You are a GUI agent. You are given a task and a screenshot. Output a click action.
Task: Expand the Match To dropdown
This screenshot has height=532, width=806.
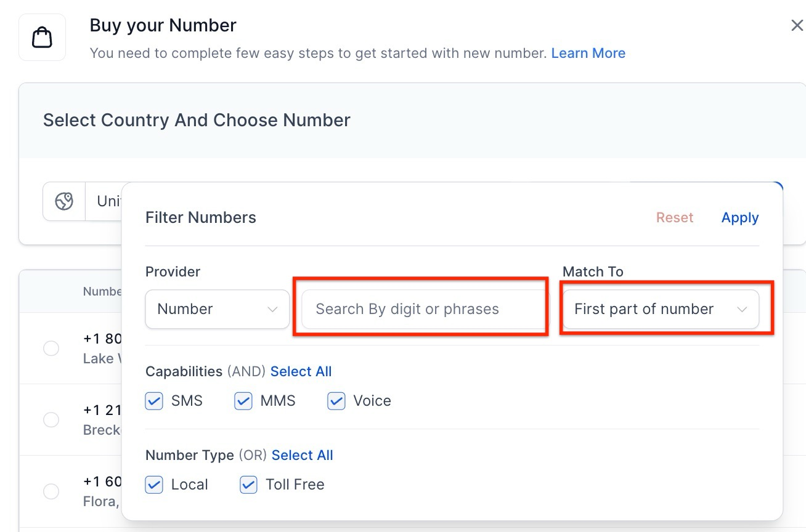[660, 309]
